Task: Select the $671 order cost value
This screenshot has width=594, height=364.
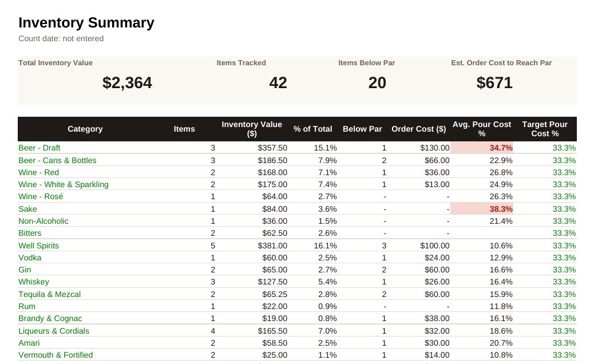Action: click(494, 83)
